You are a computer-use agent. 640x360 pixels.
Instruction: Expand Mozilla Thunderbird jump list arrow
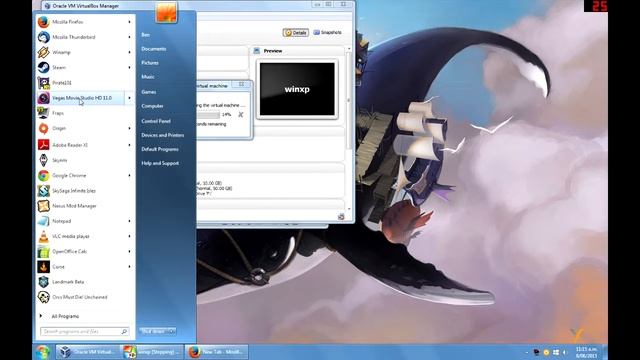129,37
